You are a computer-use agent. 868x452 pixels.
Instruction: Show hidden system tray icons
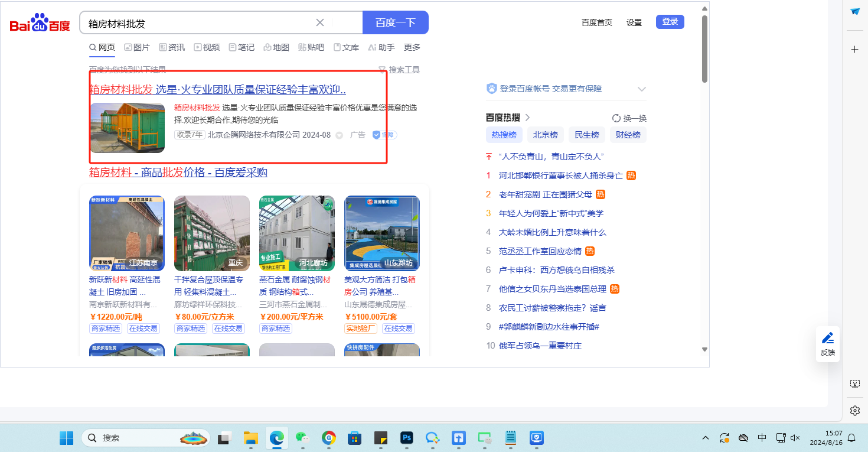pos(705,438)
